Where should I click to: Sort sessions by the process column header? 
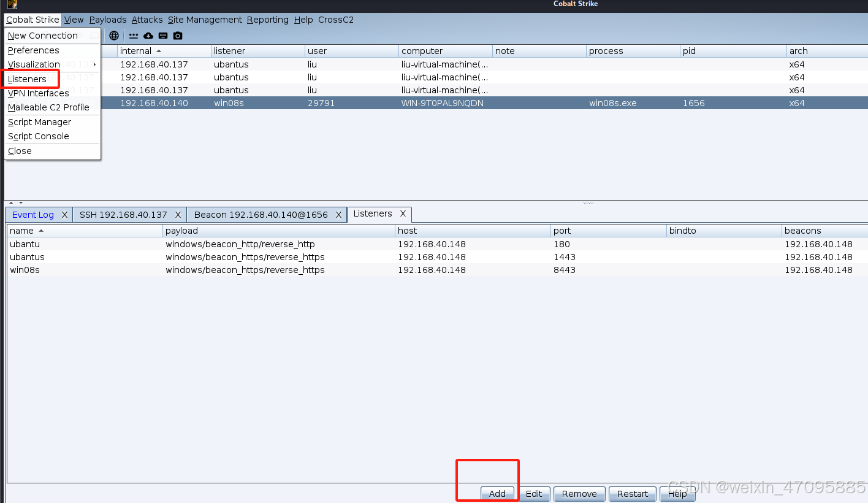[x=633, y=51]
